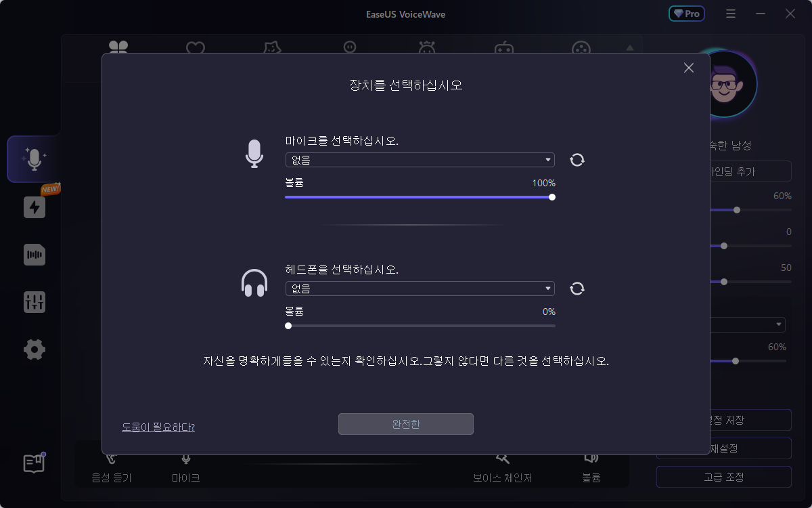Open the audio mixer icon in the sidebar
812x508 pixels.
click(34, 302)
